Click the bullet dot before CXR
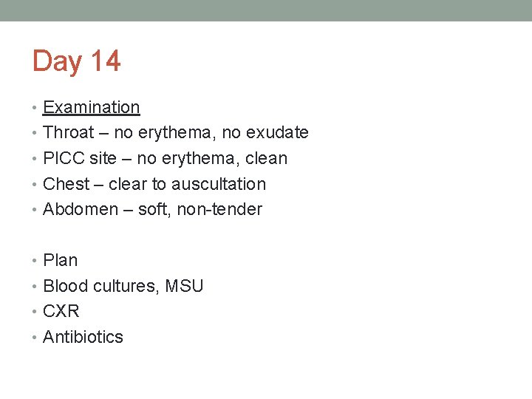 point(34,312)
